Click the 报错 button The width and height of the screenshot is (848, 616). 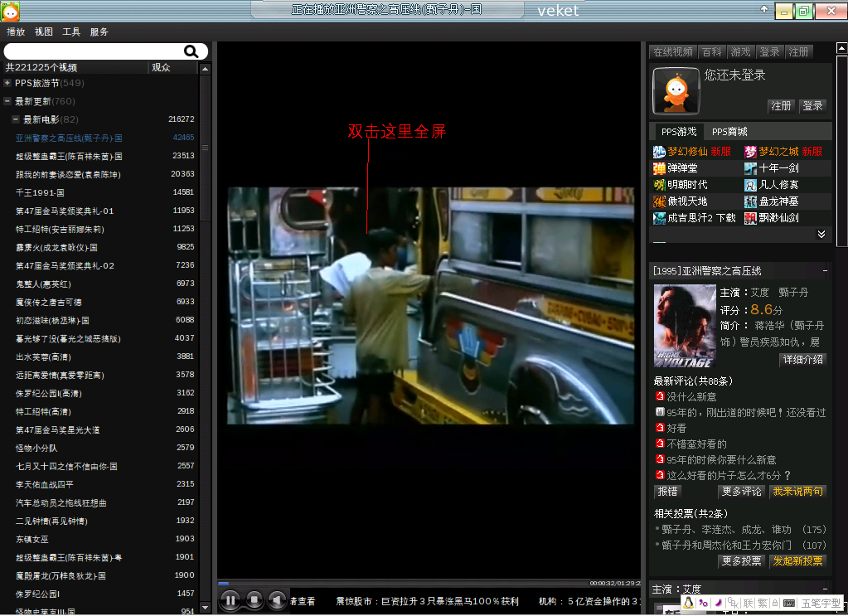click(667, 492)
